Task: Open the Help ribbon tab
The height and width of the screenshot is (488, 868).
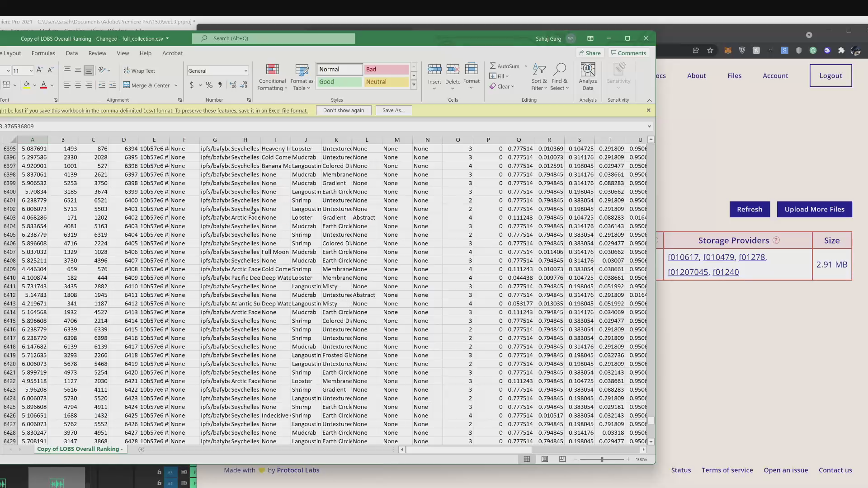Action: [145, 53]
